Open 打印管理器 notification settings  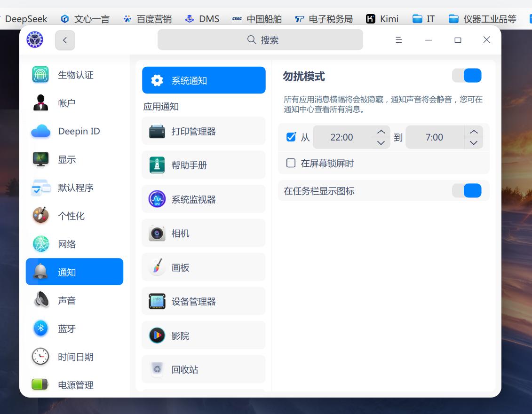pyautogui.click(x=204, y=131)
